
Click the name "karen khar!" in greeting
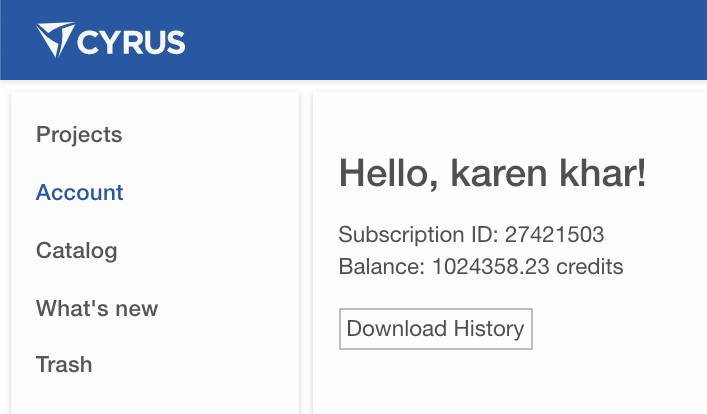548,173
